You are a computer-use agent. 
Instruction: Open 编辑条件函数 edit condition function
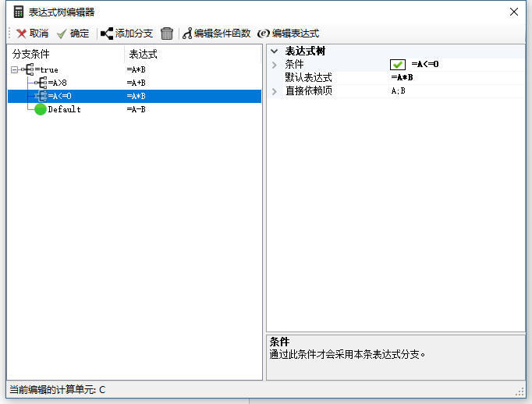187,34
